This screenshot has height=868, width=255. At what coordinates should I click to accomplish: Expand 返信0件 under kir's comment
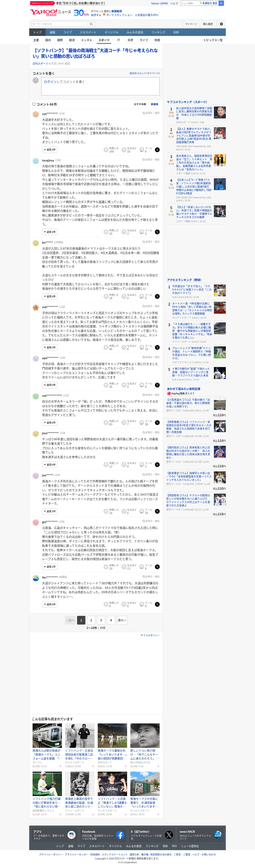pyautogui.click(x=50, y=296)
